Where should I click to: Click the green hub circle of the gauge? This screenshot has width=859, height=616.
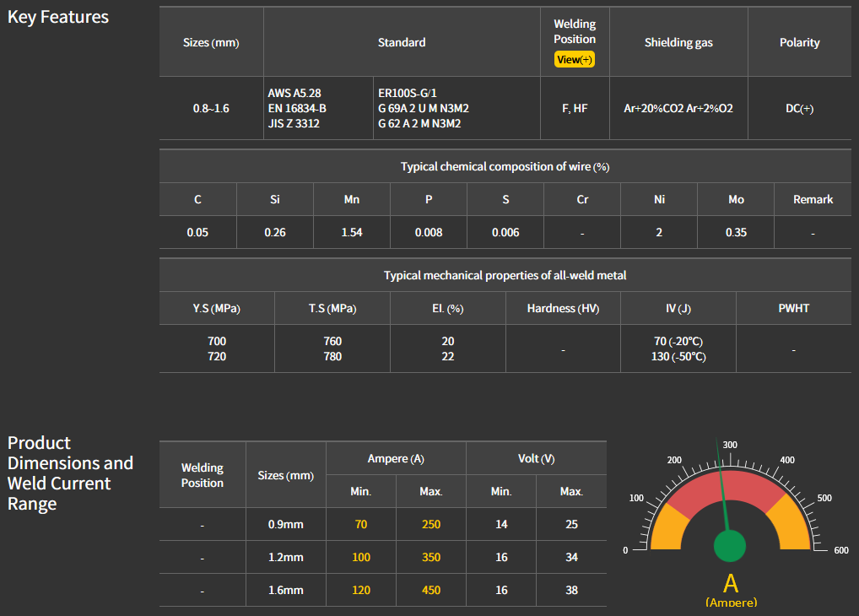pyautogui.click(x=730, y=546)
